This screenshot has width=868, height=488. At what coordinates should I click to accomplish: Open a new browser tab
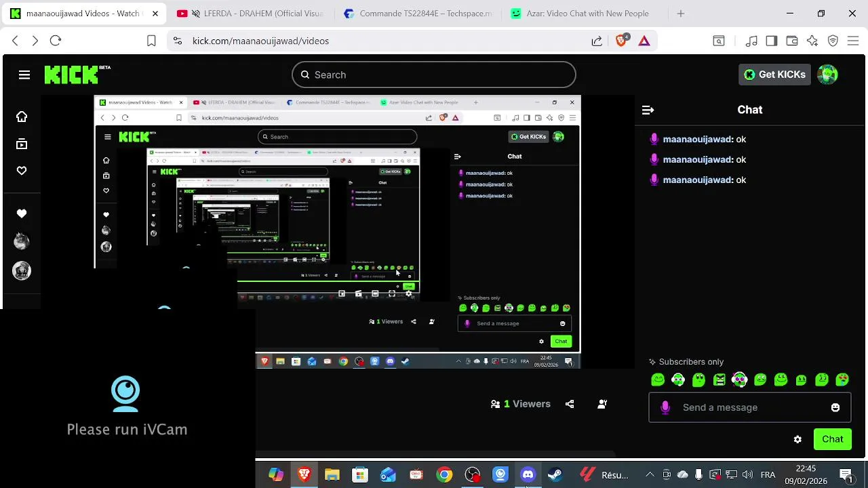click(681, 14)
